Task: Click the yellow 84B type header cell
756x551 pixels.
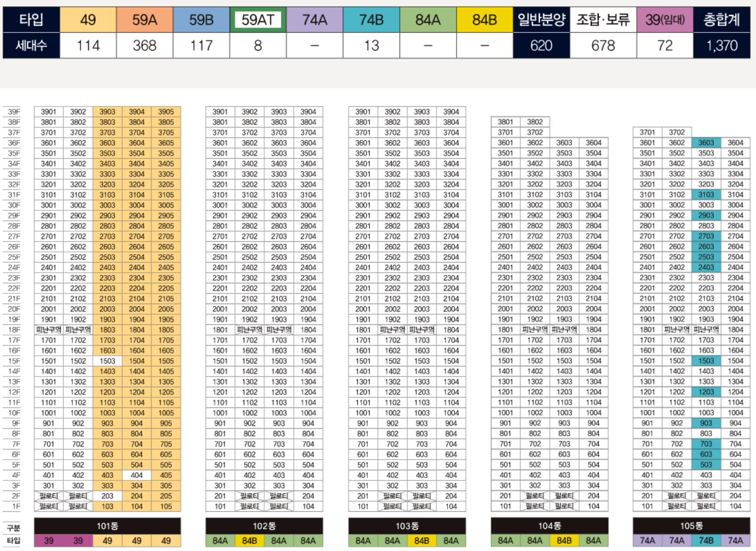Action: (485, 20)
